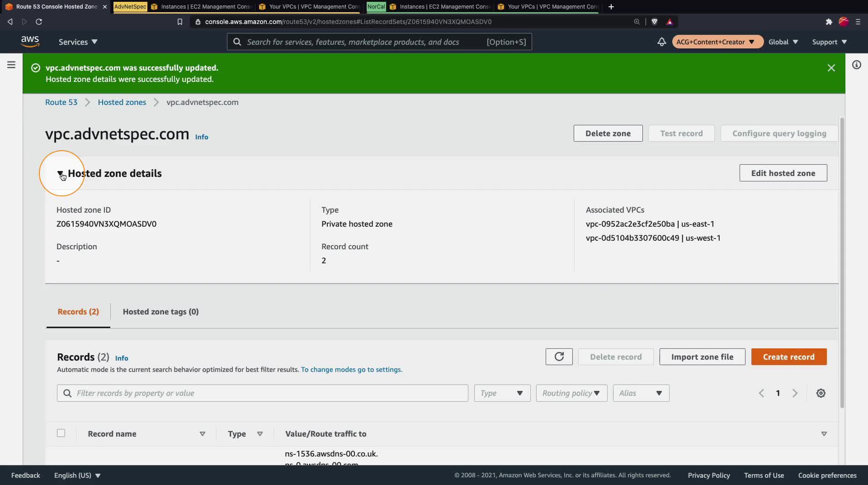Open the Routing policy filter dropdown
868x485 pixels.
(x=571, y=393)
